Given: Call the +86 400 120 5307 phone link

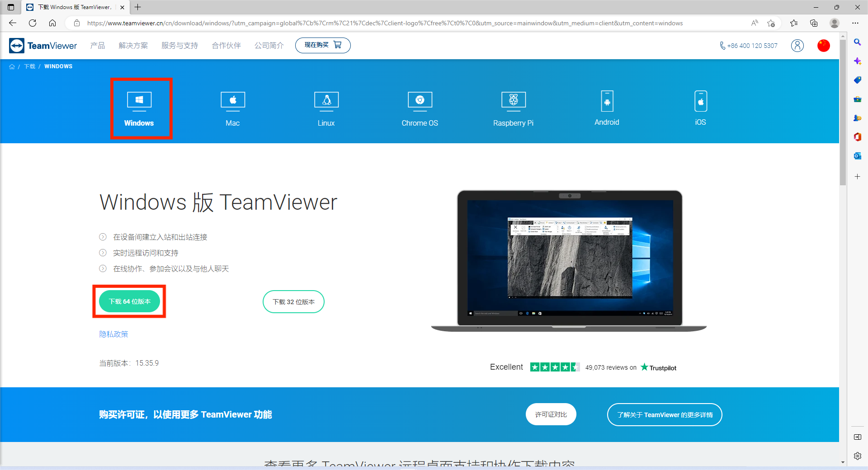Looking at the screenshot, I should (749, 46).
